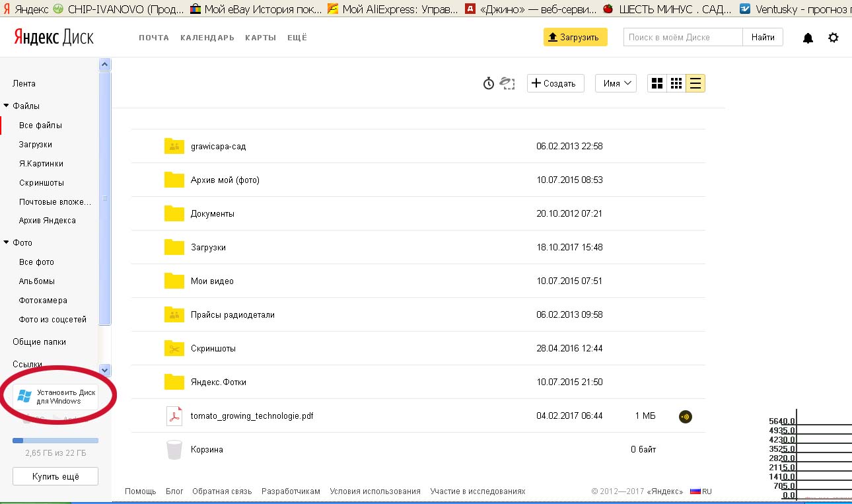Switch to the Ventusky browser tab
The width and height of the screenshot is (852, 504).
[x=795, y=9]
